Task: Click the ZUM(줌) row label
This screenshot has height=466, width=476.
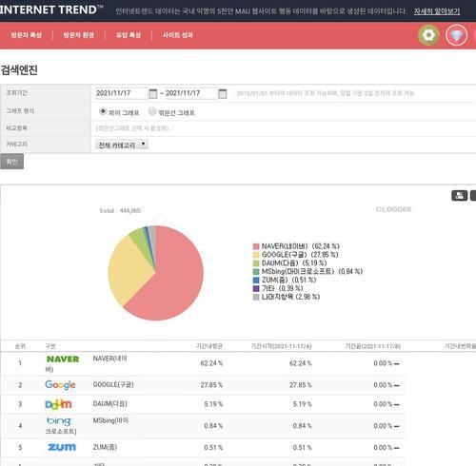Action: pyautogui.click(x=105, y=447)
